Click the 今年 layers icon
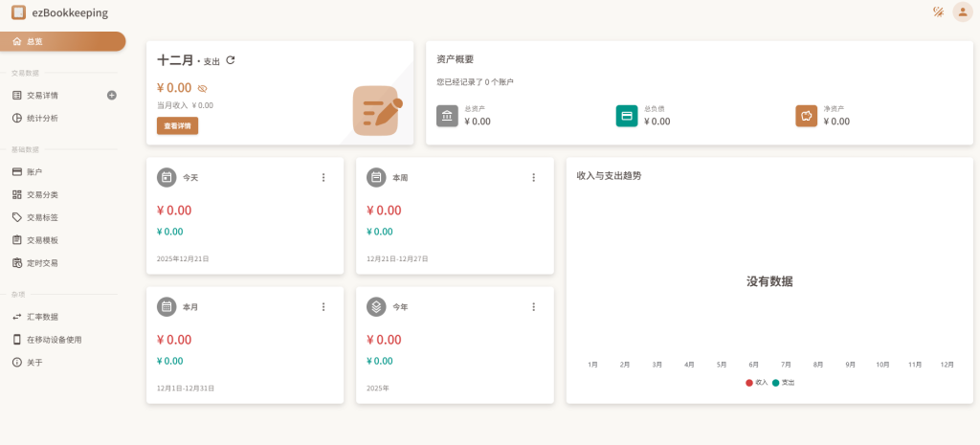Screen dimensions: 980x445 pos(376,307)
